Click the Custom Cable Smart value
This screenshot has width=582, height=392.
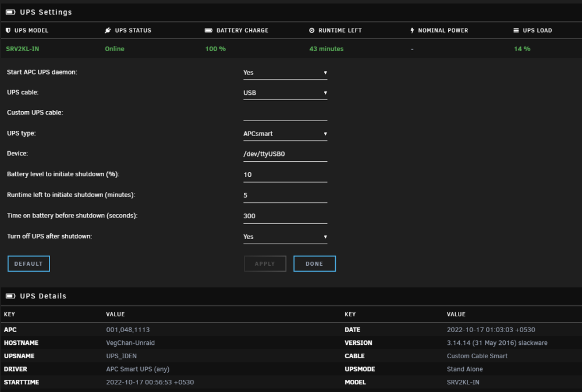(477, 356)
